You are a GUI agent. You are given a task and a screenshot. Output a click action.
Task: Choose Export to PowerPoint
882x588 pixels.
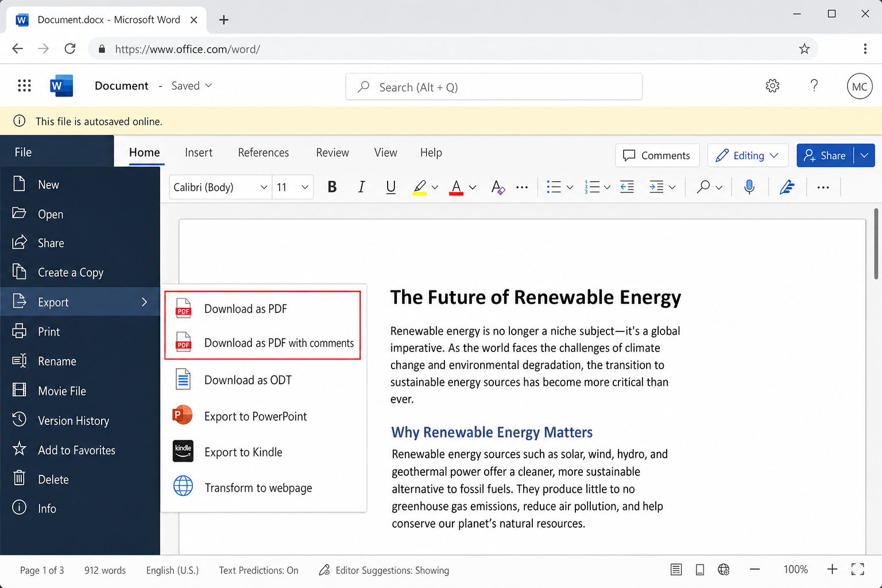pyautogui.click(x=264, y=416)
